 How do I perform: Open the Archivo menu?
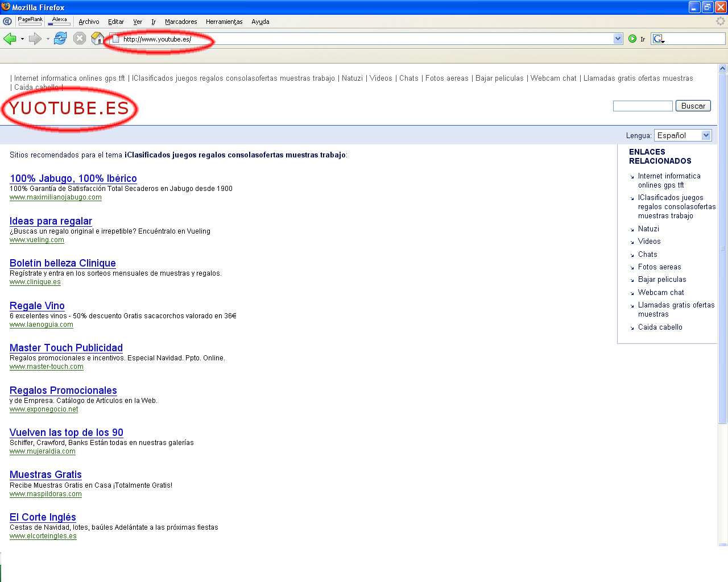coord(89,22)
